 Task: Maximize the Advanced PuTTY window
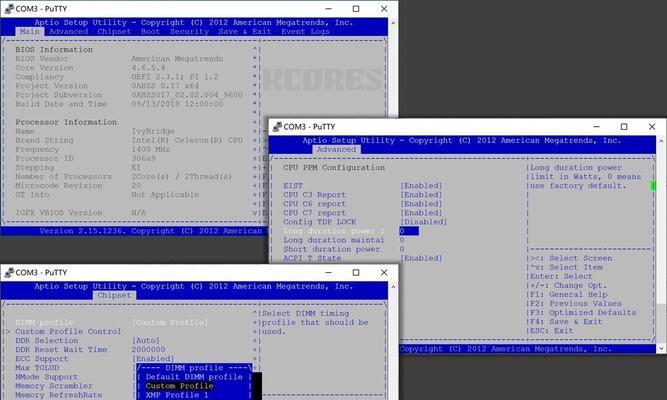pyautogui.click(x=624, y=126)
